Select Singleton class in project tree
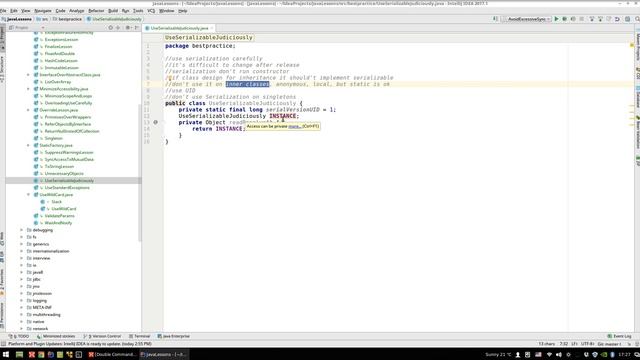 pos(53,138)
